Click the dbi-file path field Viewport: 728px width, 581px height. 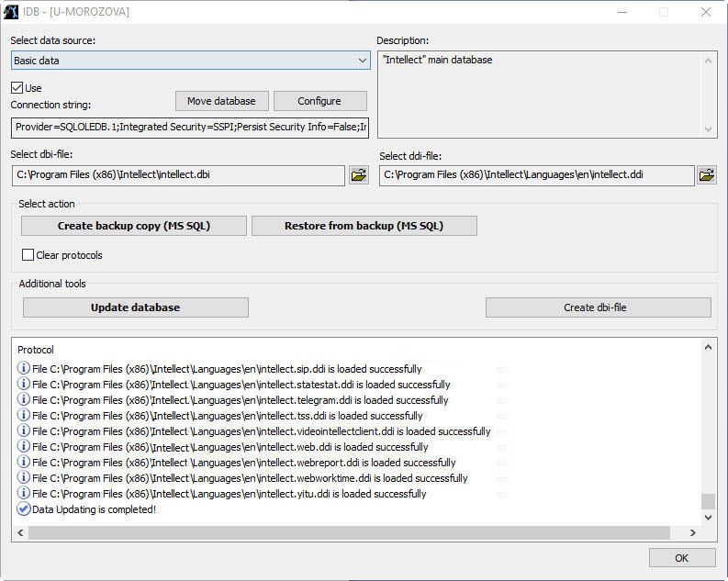(x=178, y=175)
